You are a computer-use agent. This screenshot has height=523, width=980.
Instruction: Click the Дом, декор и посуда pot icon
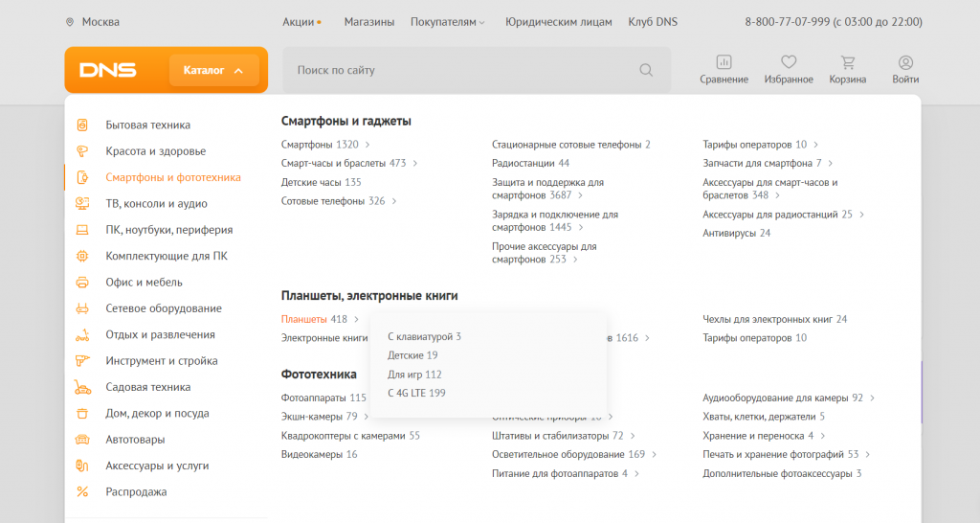82,414
